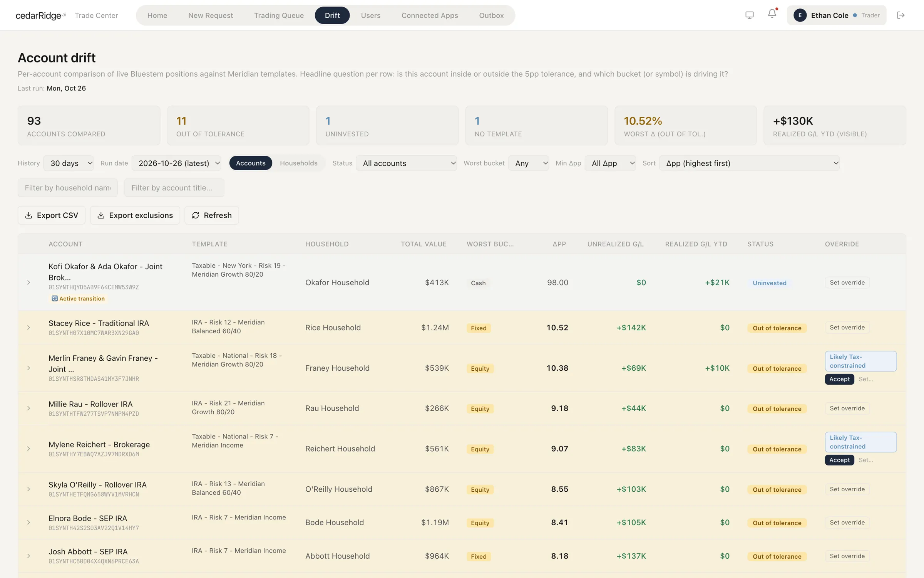
Task: Select the Drift tab
Action: [x=332, y=15]
